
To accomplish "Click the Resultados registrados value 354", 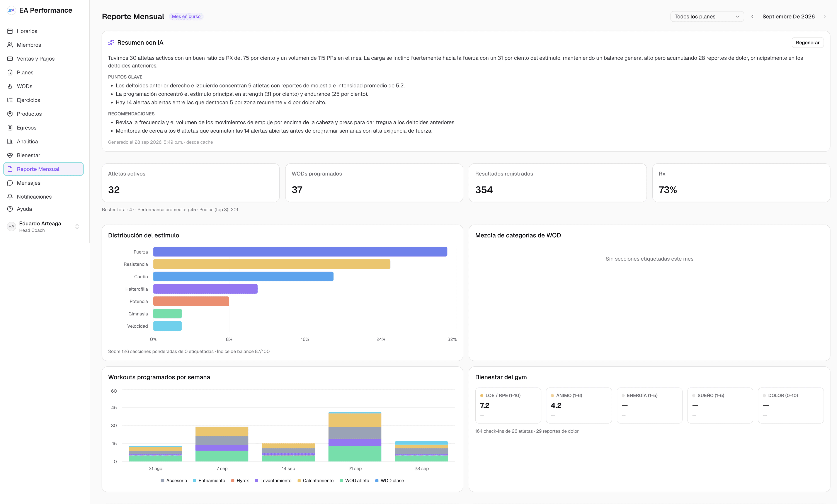I will coord(484,190).
